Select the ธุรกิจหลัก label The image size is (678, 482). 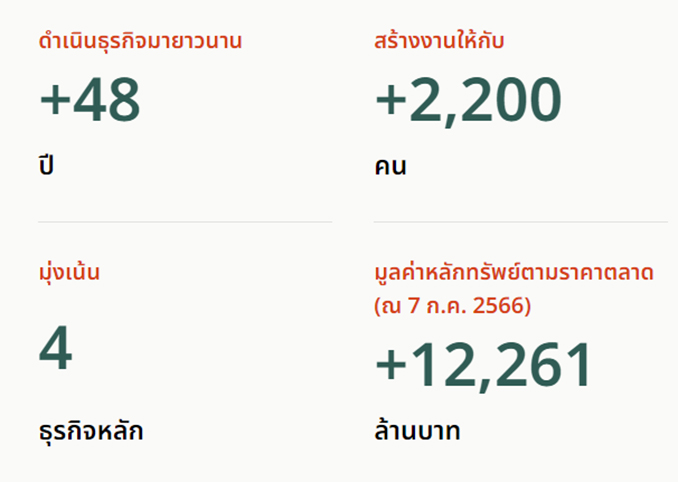91,431
